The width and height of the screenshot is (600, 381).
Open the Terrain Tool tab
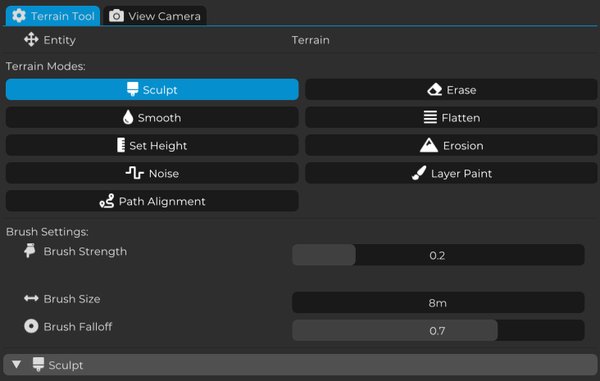tap(53, 16)
